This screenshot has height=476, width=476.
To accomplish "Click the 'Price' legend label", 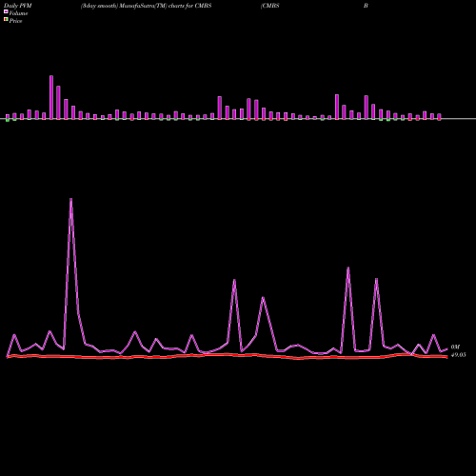I will [15, 21].
